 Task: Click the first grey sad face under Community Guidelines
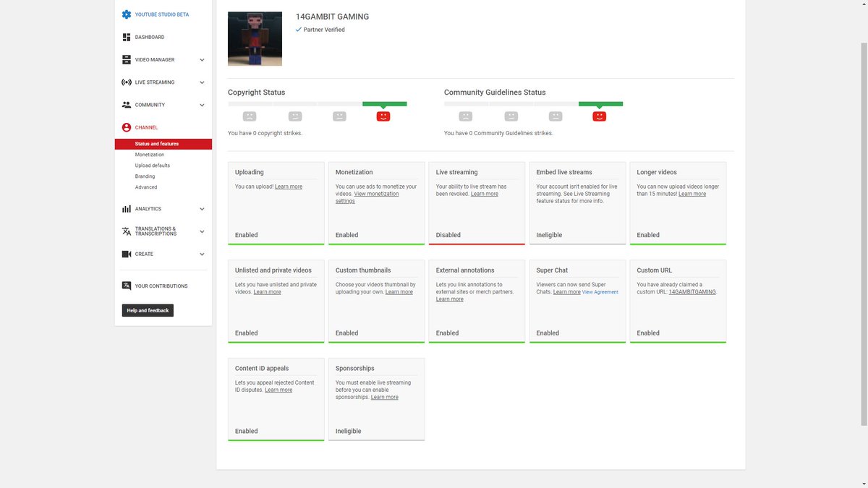click(x=466, y=116)
